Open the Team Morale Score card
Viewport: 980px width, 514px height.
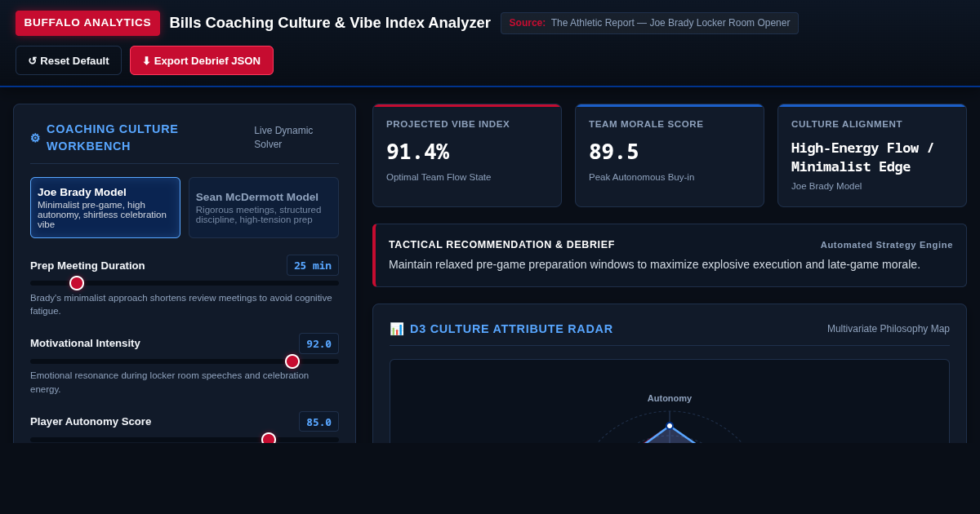coord(670,155)
